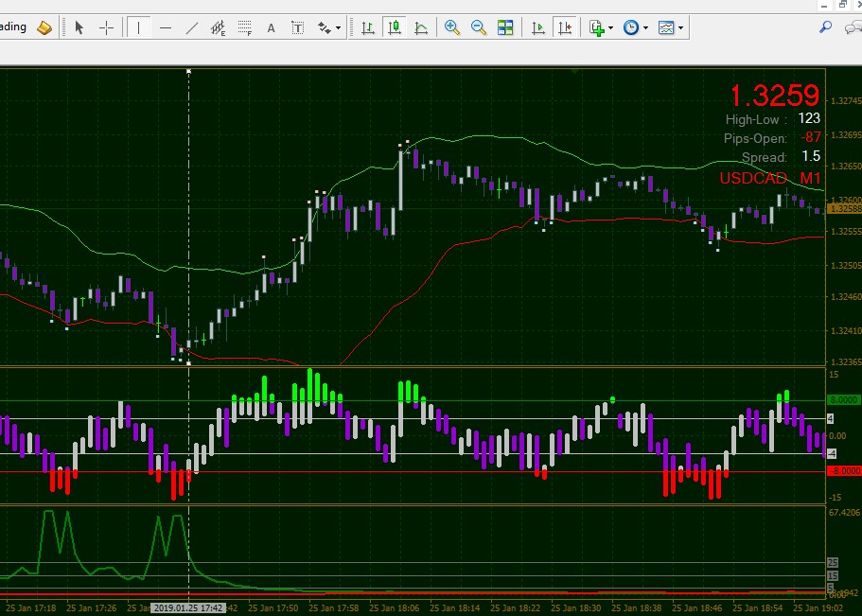Select the arrow cursor tool
Viewport: 862px width, 616px height.
[x=79, y=27]
